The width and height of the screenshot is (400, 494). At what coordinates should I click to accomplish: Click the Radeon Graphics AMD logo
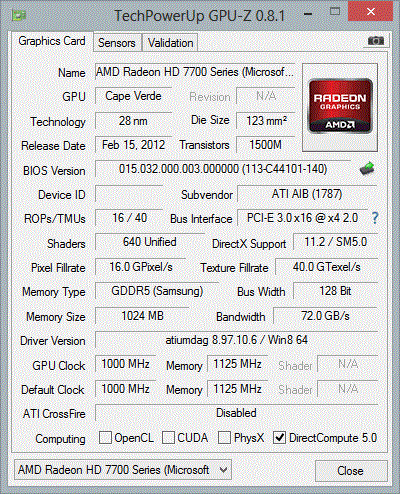coord(340,107)
